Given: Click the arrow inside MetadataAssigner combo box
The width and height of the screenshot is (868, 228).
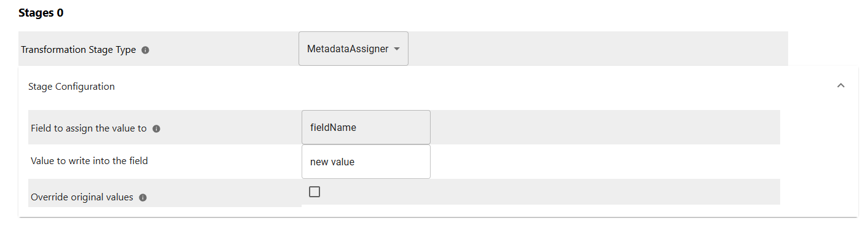Looking at the screenshot, I should [x=397, y=49].
